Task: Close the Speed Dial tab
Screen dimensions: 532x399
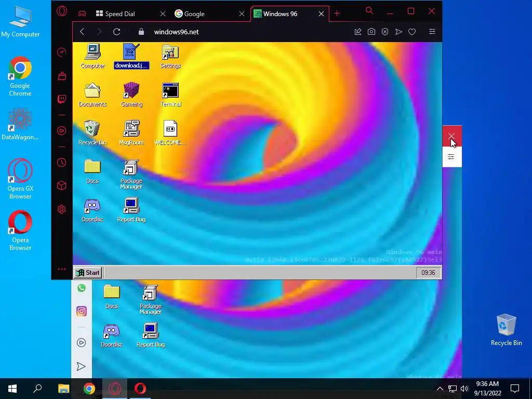Action: (163, 14)
